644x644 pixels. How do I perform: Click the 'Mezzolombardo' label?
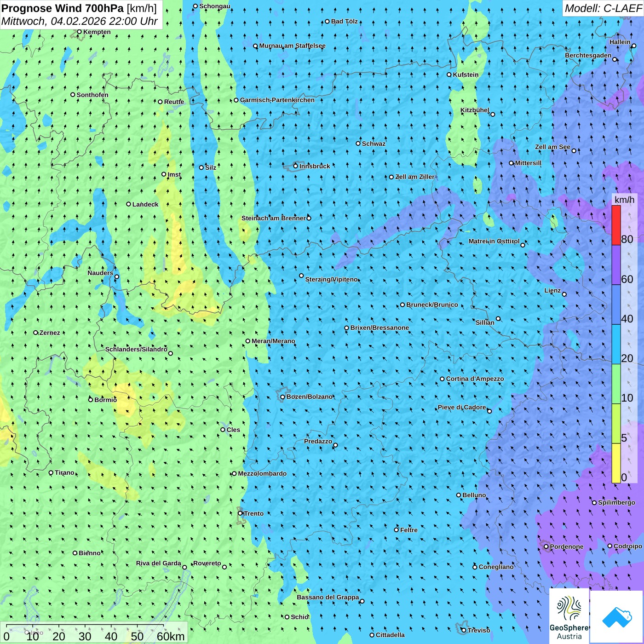coord(262,473)
